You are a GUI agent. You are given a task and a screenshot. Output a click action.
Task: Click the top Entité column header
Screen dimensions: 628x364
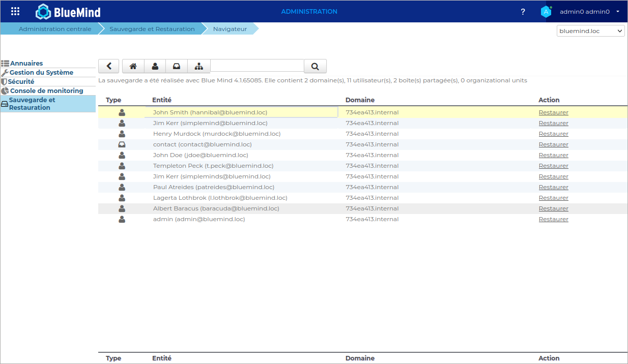[x=162, y=100]
